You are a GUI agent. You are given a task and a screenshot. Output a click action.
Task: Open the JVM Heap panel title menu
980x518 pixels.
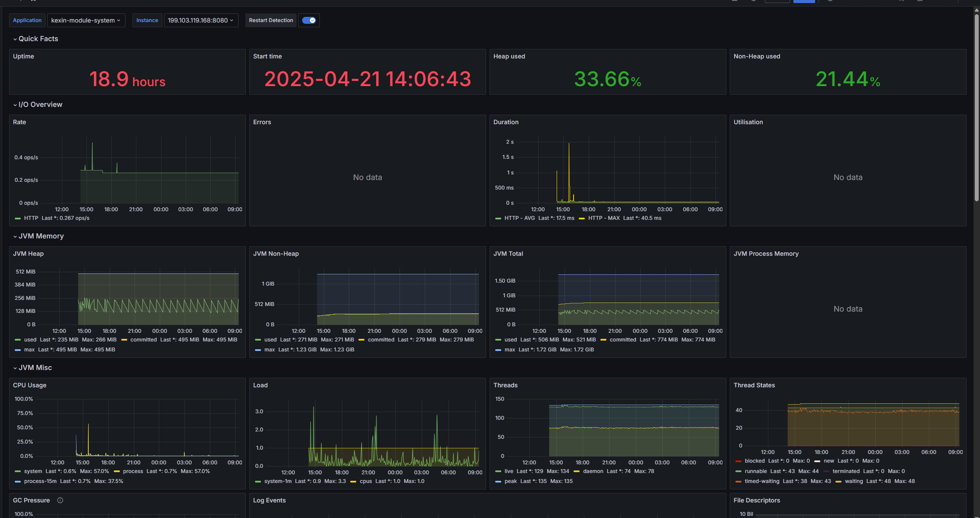coord(28,254)
